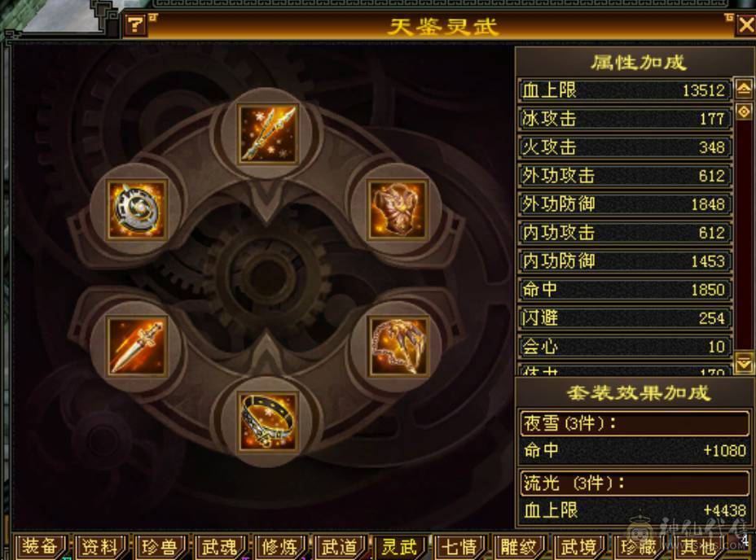Image resolution: width=756 pixels, height=560 pixels.
Task: Click the claw gauntlet slot icon
Action: 398,347
